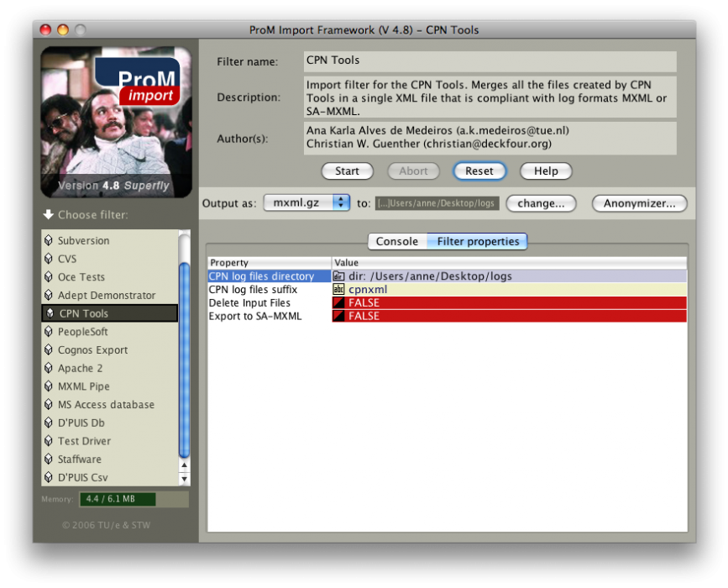Switch to the Console tab
The height and width of the screenshot is (588, 728).
click(x=396, y=242)
